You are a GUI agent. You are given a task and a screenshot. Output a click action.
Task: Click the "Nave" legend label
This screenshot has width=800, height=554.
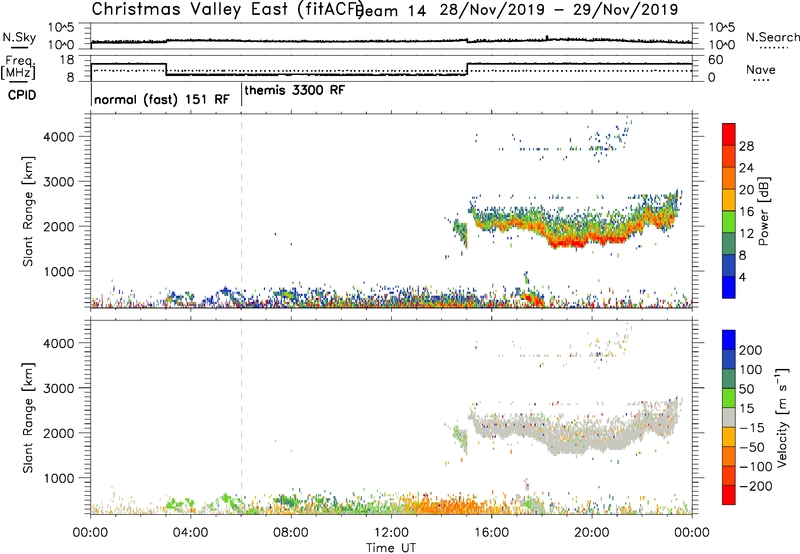point(761,69)
